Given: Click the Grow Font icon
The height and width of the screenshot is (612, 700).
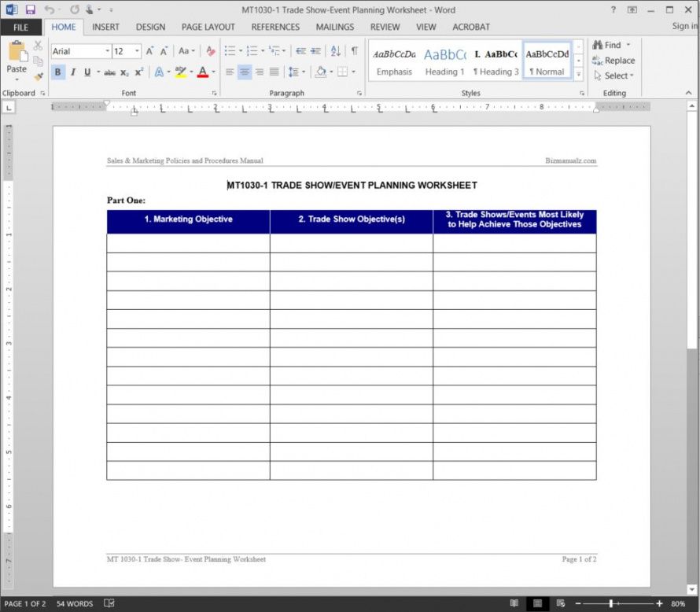Looking at the screenshot, I should pos(149,51).
